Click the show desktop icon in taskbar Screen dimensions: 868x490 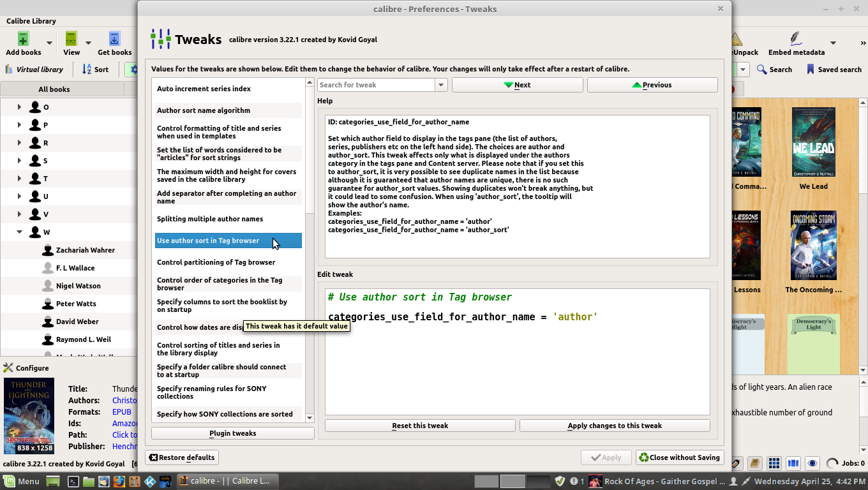tap(53, 481)
